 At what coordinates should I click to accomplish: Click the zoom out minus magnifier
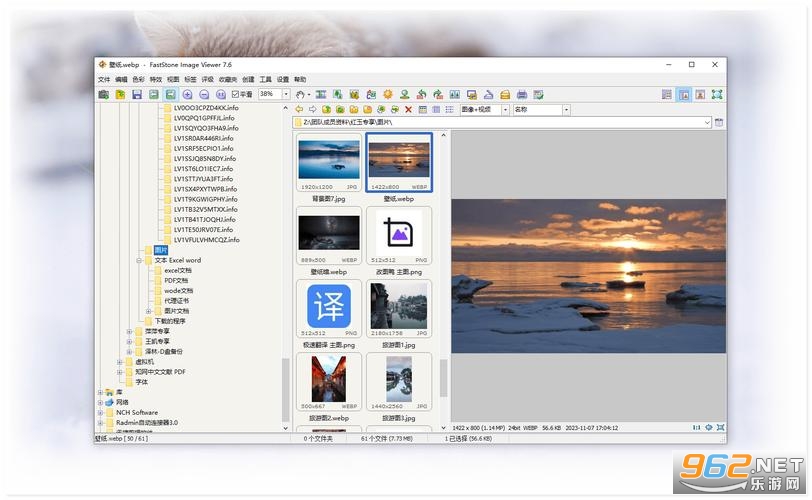tap(204, 95)
